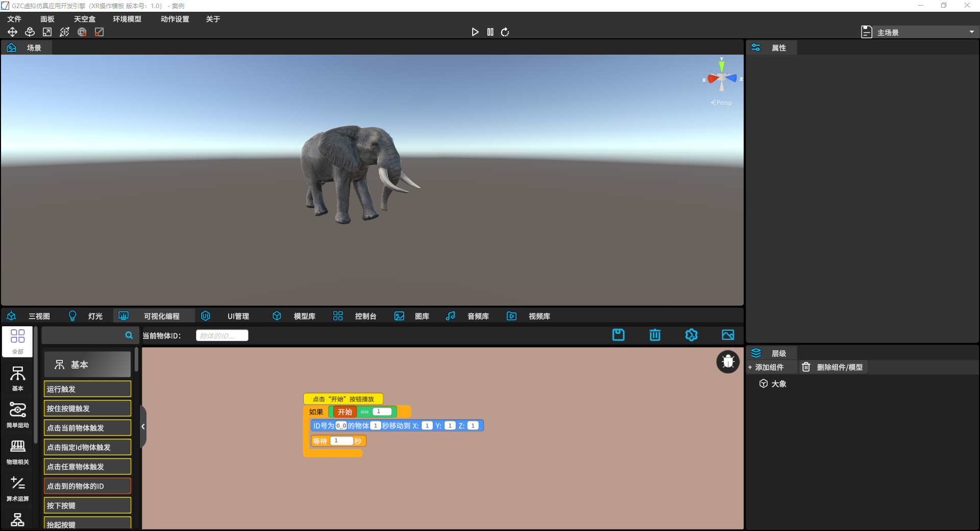Click the 运行触发 block in palette
Screen dimensions: 980x531
coord(87,389)
